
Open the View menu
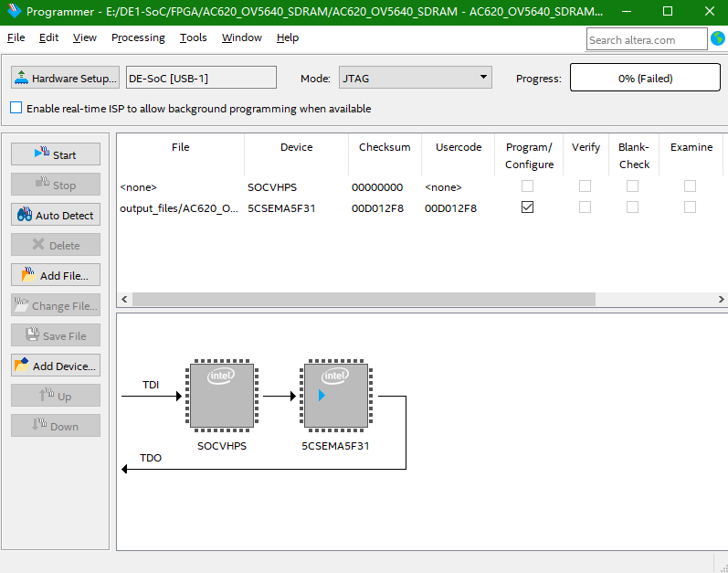click(x=85, y=37)
